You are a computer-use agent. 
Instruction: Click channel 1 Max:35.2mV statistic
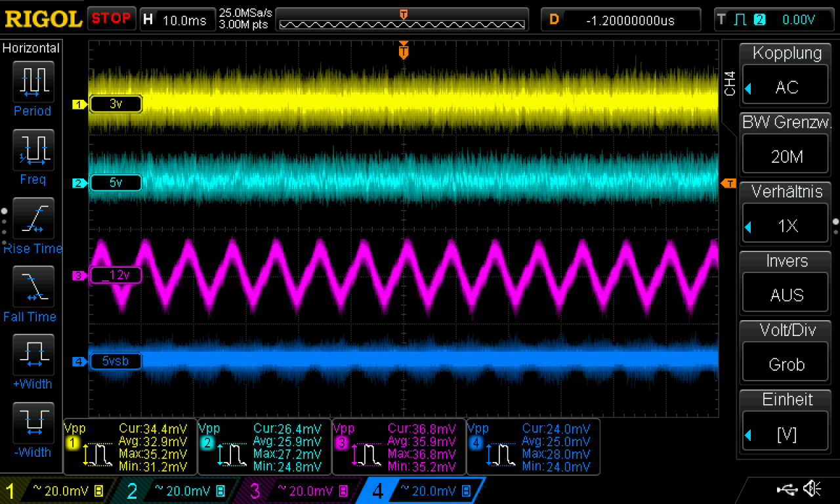pos(153,454)
